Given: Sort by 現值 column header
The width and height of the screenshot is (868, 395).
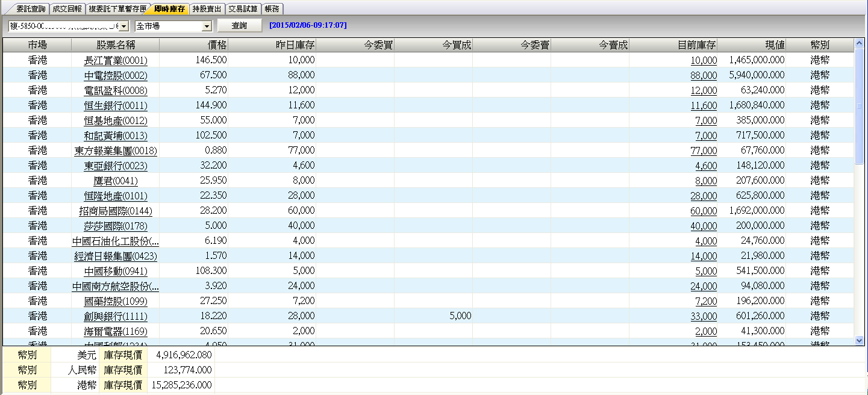Looking at the screenshot, I should pyautogui.click(x=752, y=45).
